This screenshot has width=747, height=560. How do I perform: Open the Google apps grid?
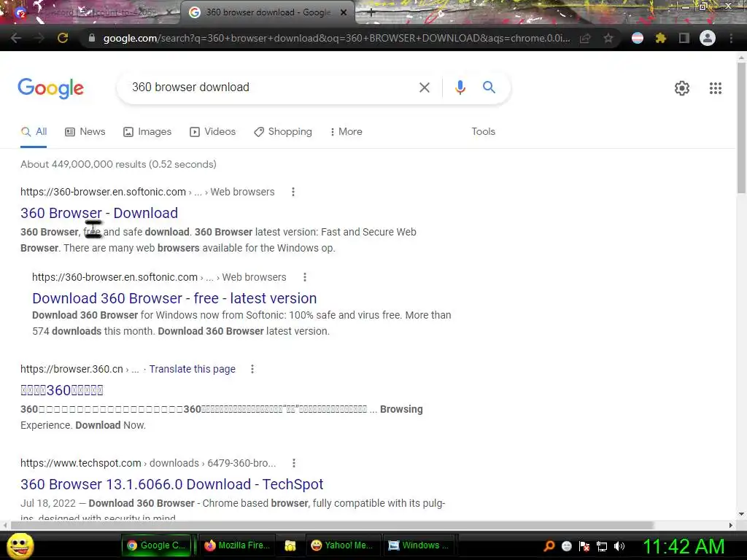[715, 88]
